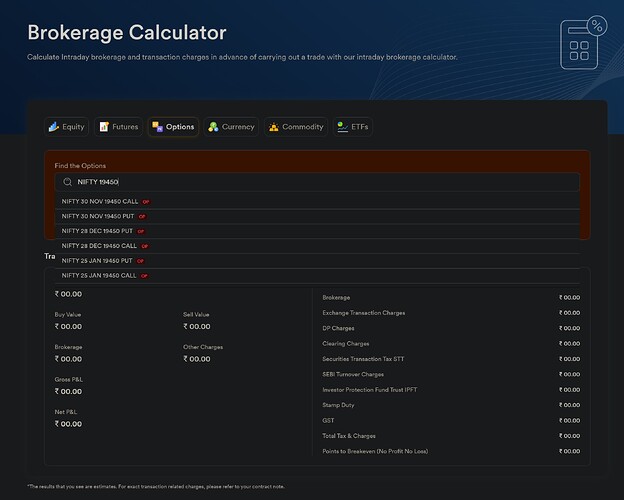Select NIFTY 30 NOV 19450 PUT

[x=317, y=216]
